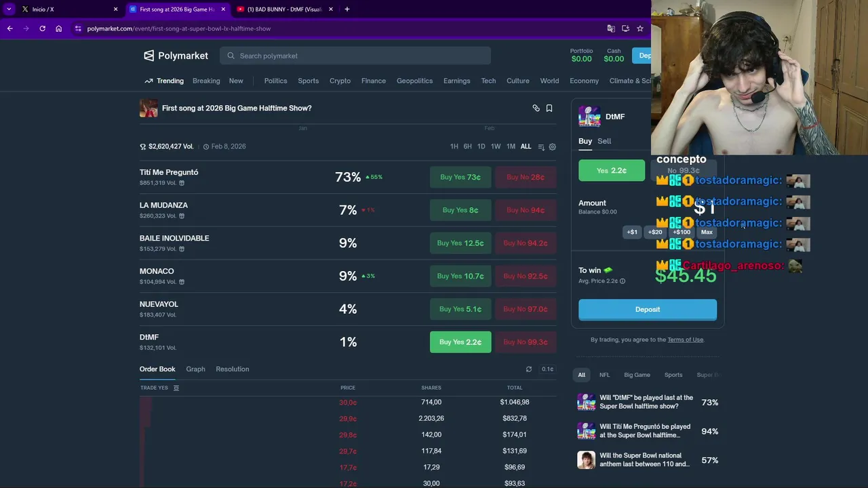Bookmark page with the star icon
Image resolution: width=868 pixels, height=488 pixels.
tap(640, 28)
